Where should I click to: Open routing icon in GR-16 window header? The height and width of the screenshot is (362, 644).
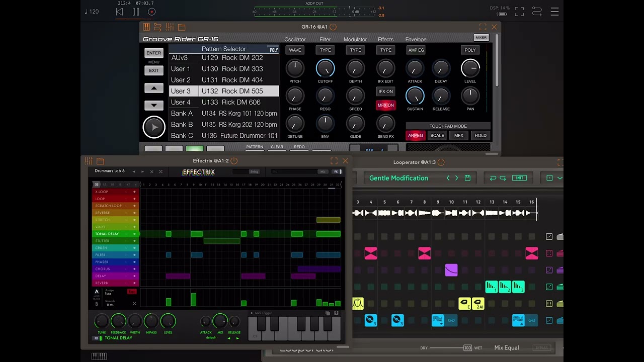(x=157, y=27)
